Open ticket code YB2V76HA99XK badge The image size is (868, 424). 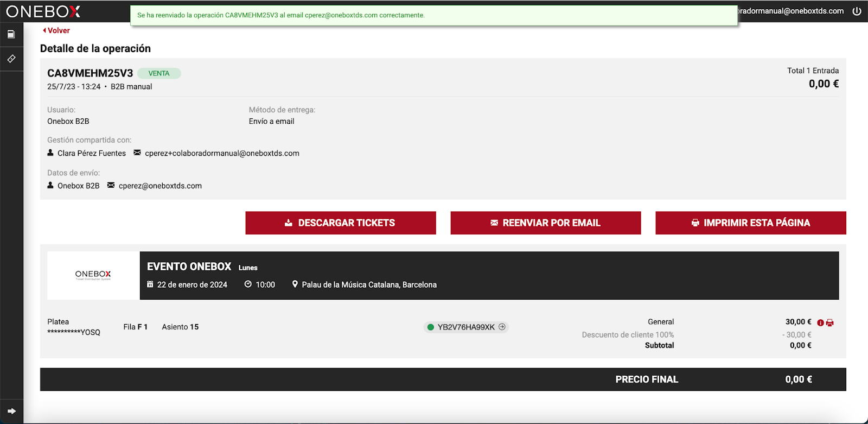coord(466,327)
